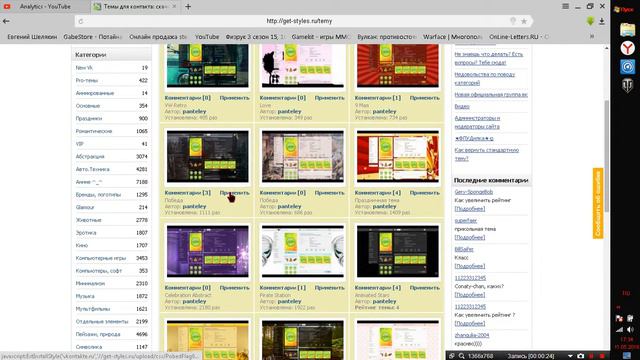Open the Видео link in right column

pyautogui.click(x=462, y=107)
